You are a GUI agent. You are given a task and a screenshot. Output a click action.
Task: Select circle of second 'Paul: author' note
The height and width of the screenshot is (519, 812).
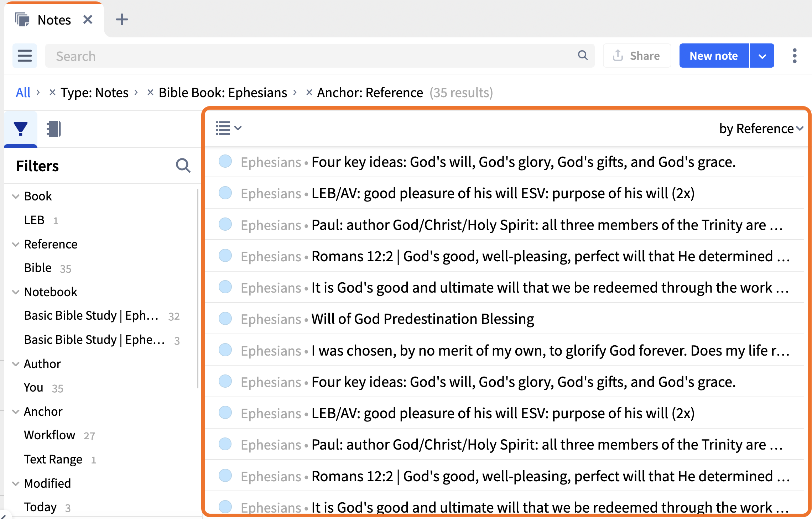pyautogui.click(x=225, y=444)
